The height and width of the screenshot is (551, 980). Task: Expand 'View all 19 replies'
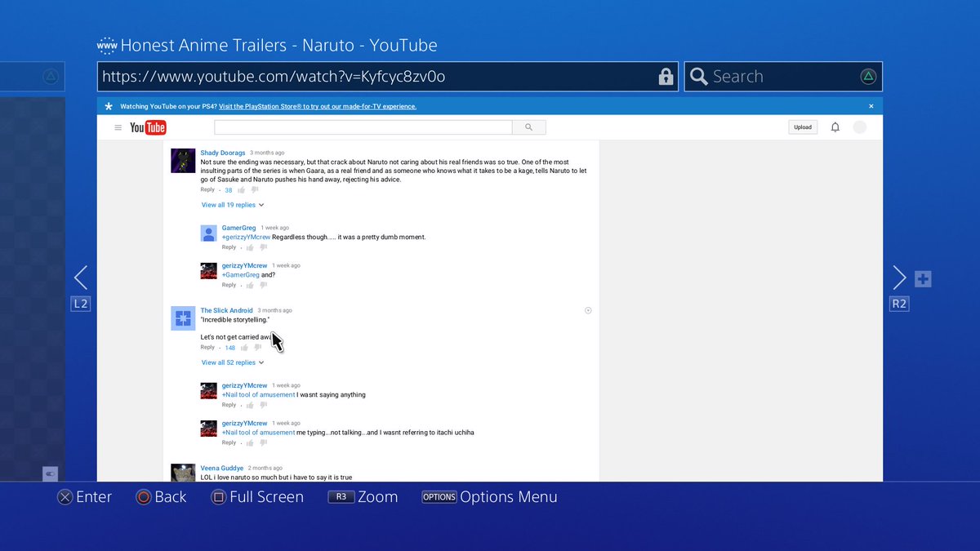233,205
